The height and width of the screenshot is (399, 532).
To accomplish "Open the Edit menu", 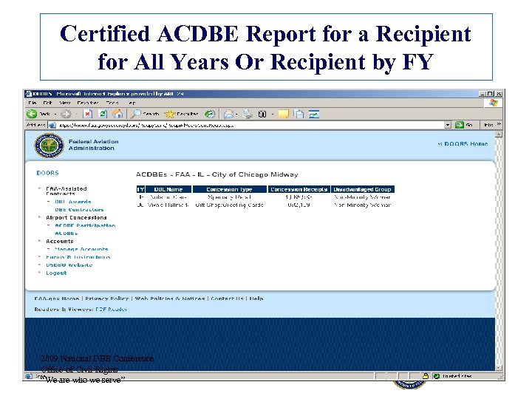I will click(x=47, y=103).
